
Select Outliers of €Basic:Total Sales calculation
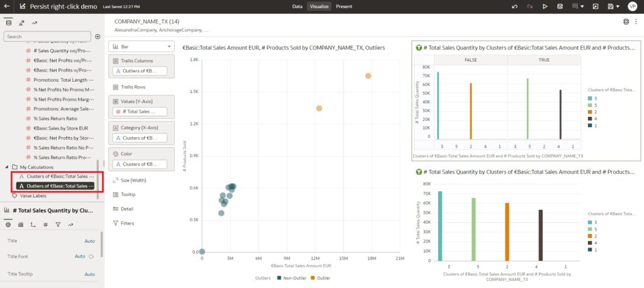[x=55, y=186]
